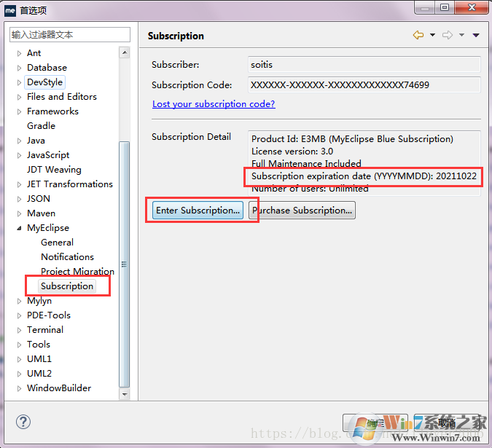
Task: Click the MyEclipse me title icon
Action: pos(9,10)
